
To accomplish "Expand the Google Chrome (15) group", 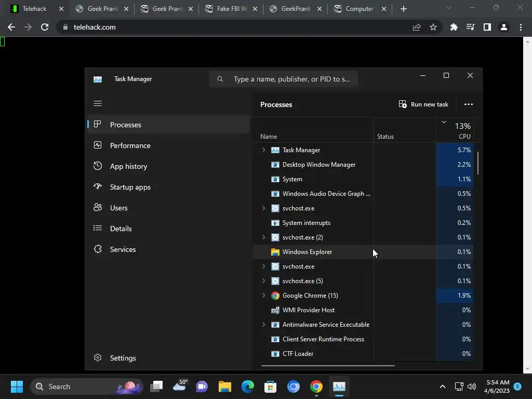I will tap(263, 296).
